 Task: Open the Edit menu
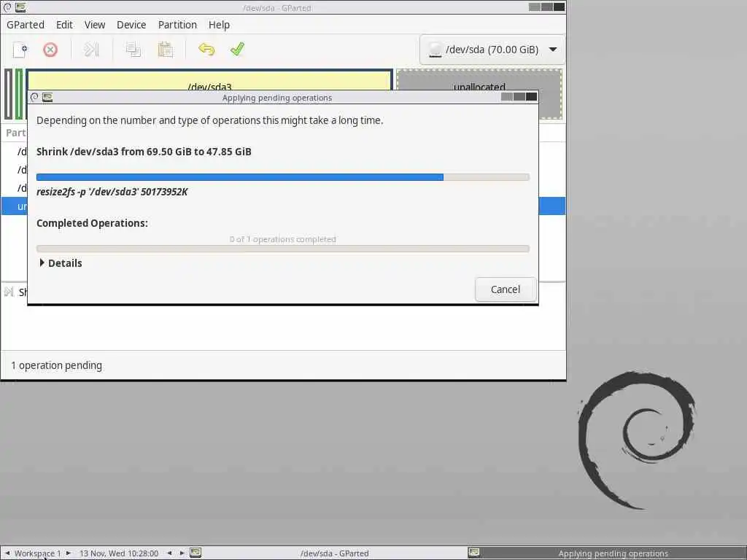(x=64, y=25)
